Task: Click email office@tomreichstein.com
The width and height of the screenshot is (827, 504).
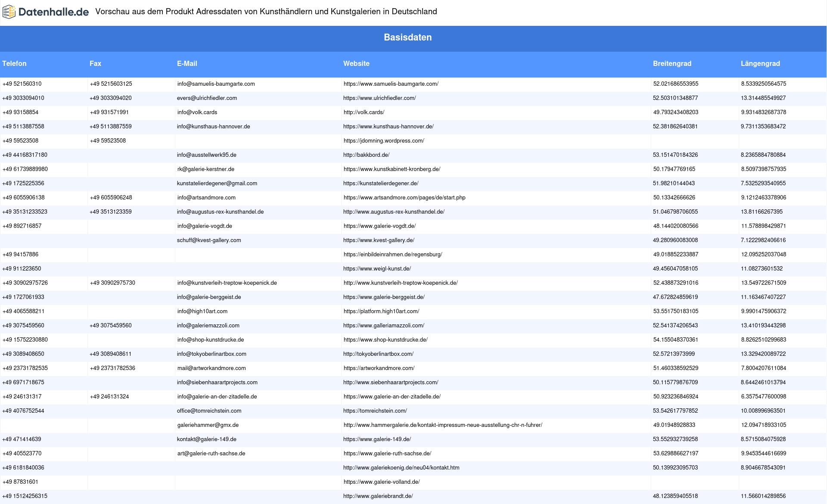Action: [x=209, y=411]
